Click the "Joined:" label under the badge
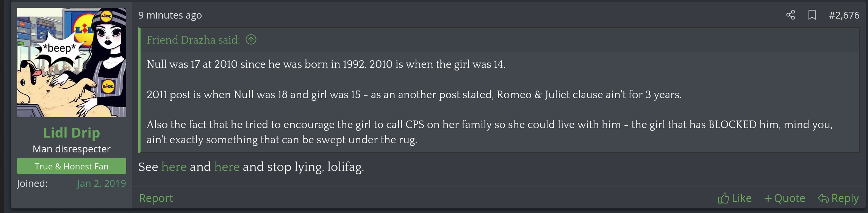 (32, 183)
